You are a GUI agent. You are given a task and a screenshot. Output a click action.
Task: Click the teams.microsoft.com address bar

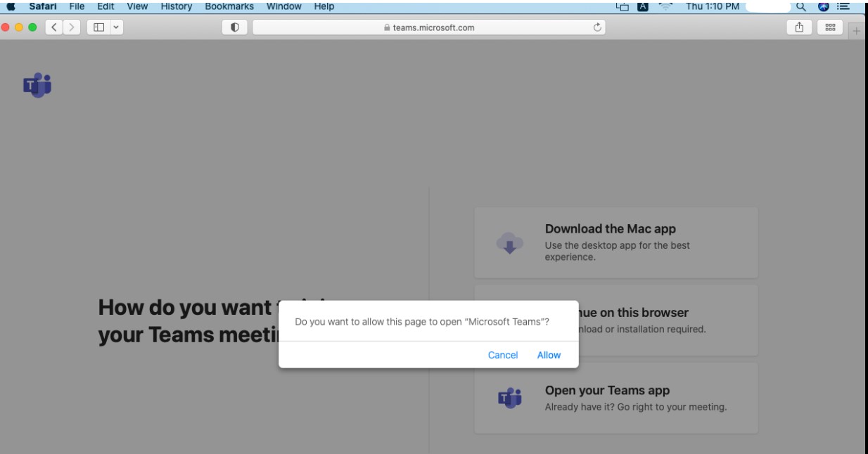point(429,27)
